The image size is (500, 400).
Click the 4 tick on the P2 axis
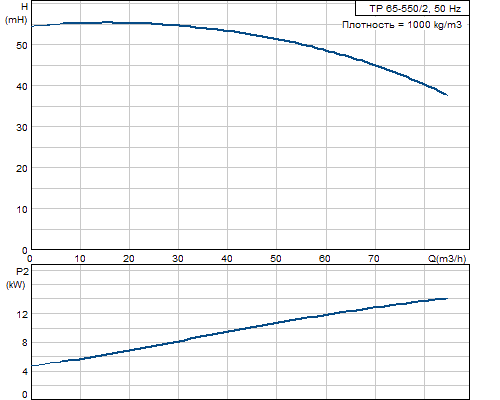(25, 371)
